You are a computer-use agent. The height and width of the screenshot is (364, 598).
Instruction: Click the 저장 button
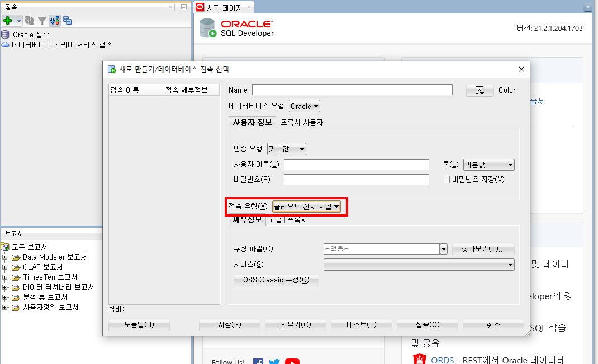[230, 325]
